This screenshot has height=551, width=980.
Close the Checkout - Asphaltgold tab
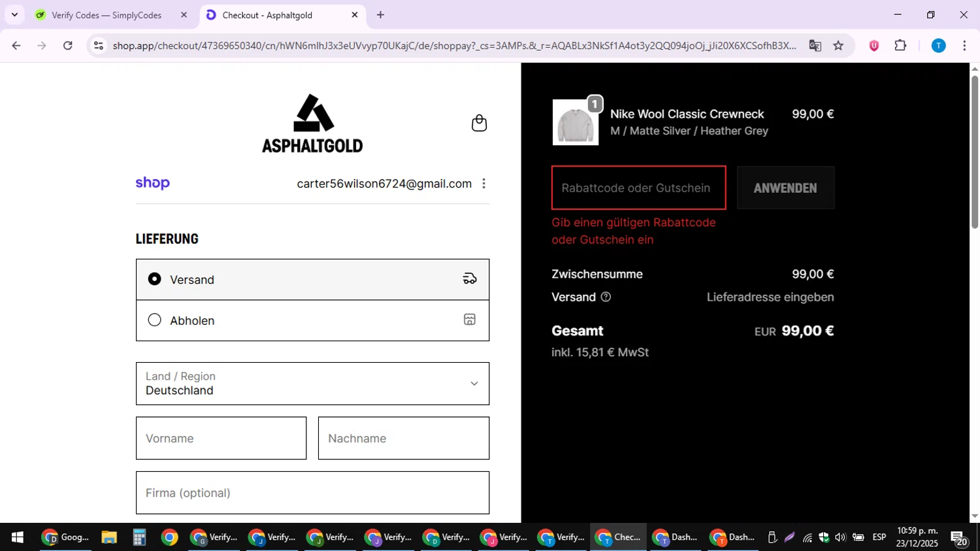click(355, 15)
